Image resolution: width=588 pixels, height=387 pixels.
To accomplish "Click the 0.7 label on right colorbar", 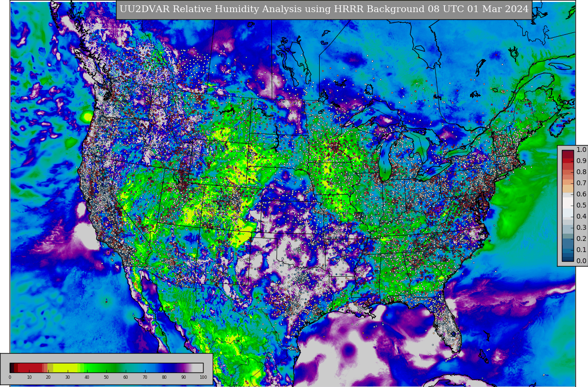I will (x=581, y=183).
